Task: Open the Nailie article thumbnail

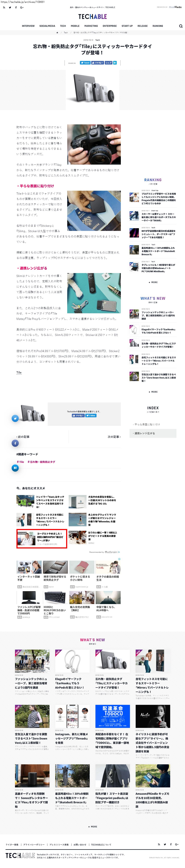Action: (x=153, y=716)
